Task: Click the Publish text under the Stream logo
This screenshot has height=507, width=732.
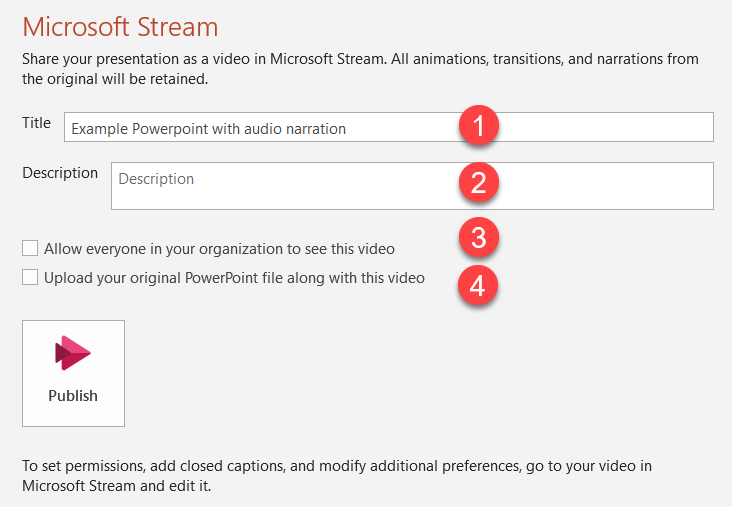Action: click(x=73, y=395)
